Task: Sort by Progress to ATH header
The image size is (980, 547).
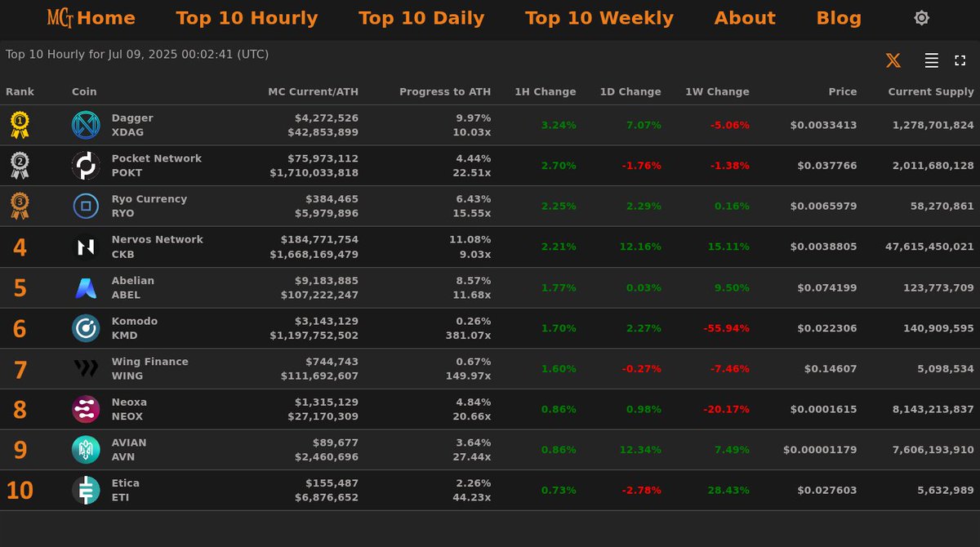Action: [445, 92]
